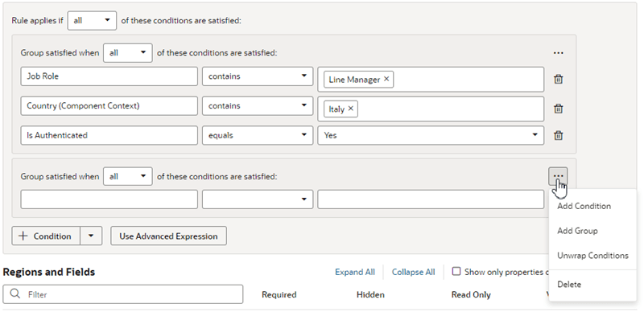
Task: Click Use Advanced Expression button
Action: (168, 236)
